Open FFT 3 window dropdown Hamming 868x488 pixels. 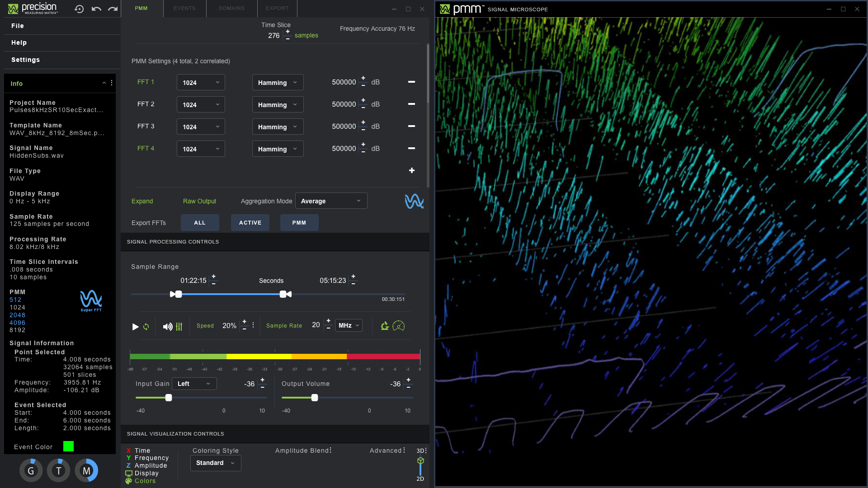278,127
